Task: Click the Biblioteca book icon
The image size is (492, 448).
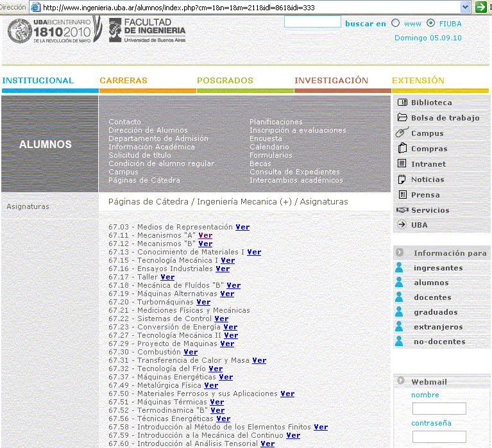Action: tap(402, 102)
